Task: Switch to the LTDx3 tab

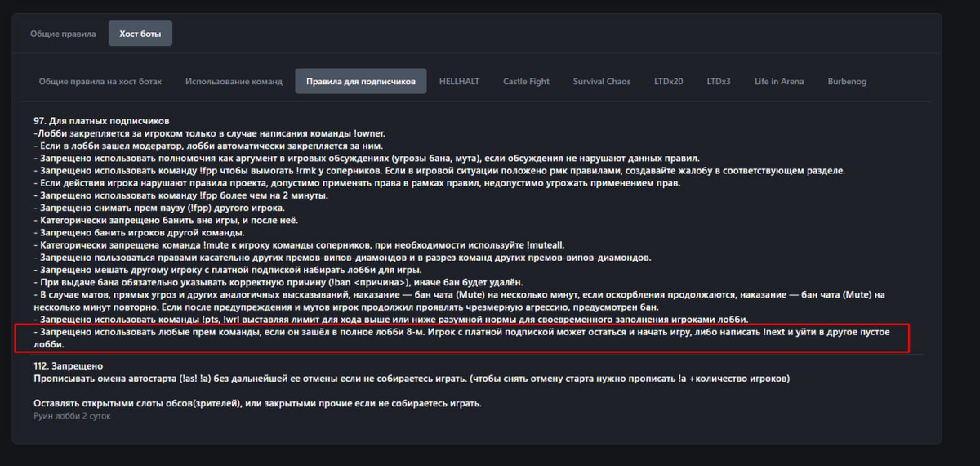Action: click(x=719, y=82)
